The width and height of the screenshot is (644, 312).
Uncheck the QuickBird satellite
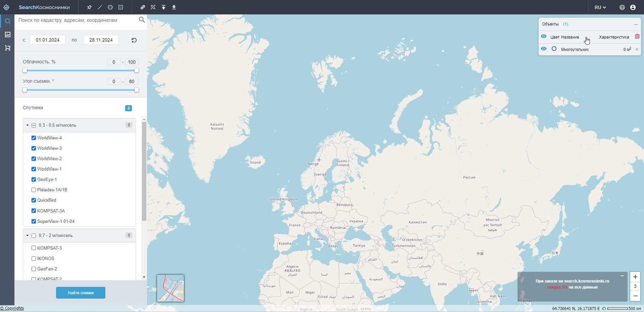pyautogui.click(x=34, y=200)
